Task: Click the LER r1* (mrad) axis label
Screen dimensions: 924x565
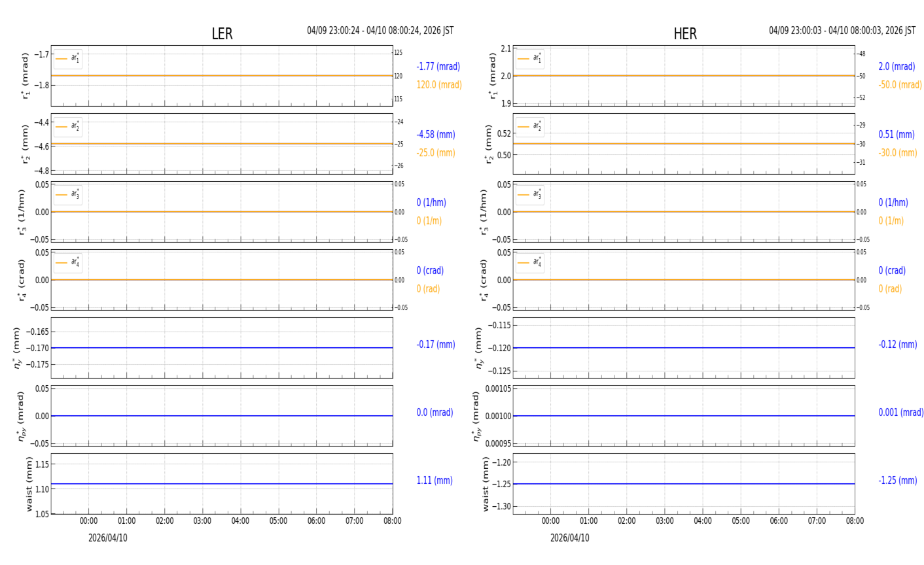Action: pos(26,76)
